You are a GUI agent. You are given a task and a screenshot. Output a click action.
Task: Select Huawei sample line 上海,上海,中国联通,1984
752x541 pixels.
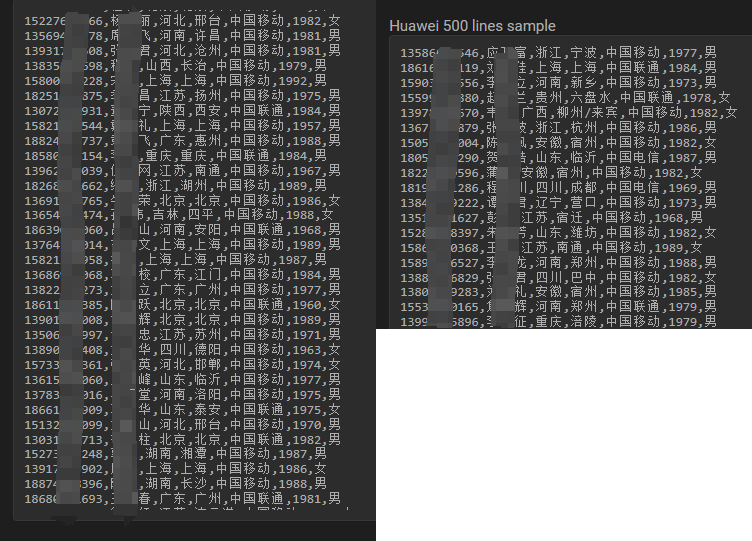pyautogui.click(x=558, y=67)
